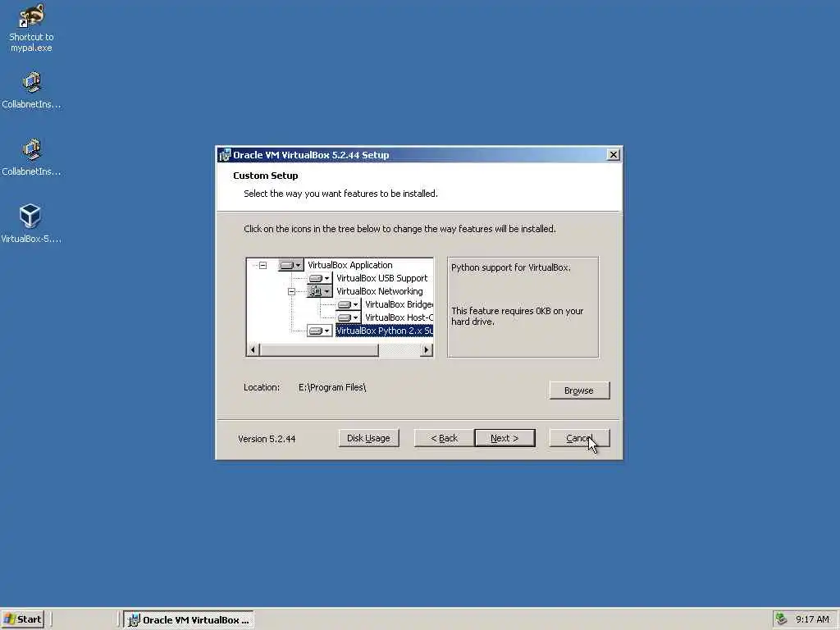Viewport: 840px width, 630px height.
Task: Click the 'Custom Setup' heading
Action: click(265, 176)
